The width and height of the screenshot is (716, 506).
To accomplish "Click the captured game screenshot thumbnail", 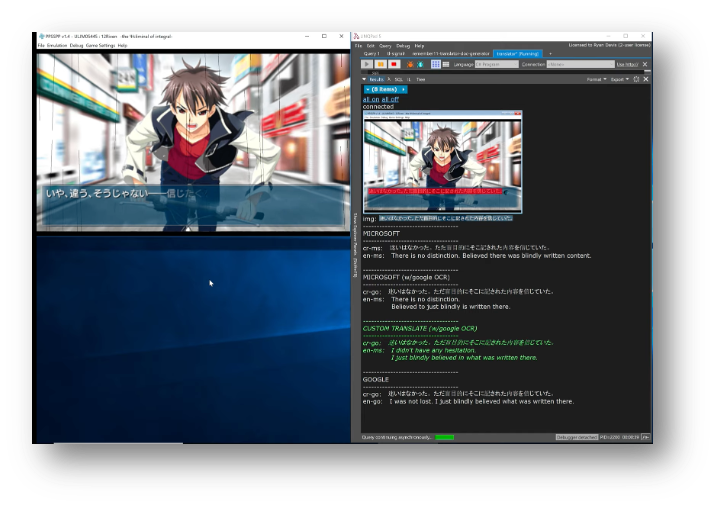I will pyautogui.click(x=442, y=162).
